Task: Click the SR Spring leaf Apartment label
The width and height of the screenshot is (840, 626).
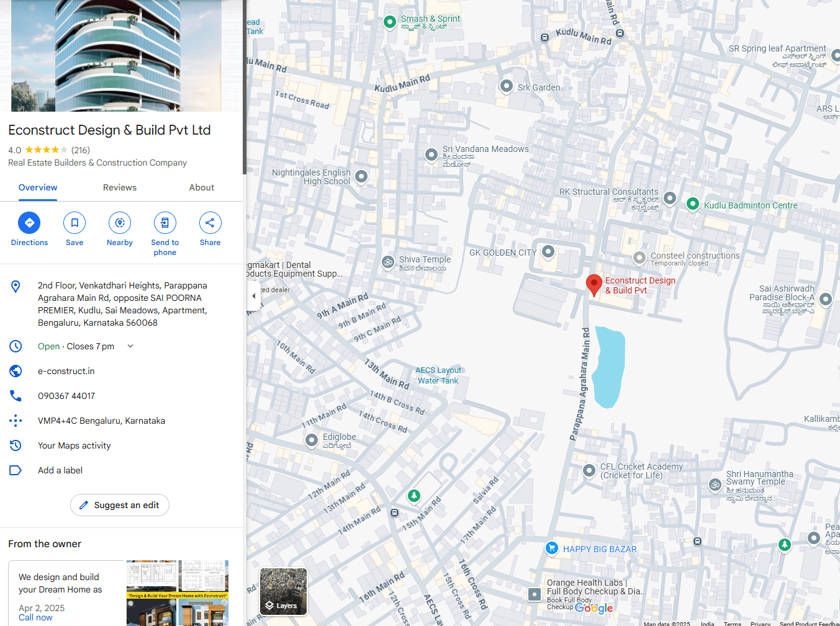Action: 777,48
